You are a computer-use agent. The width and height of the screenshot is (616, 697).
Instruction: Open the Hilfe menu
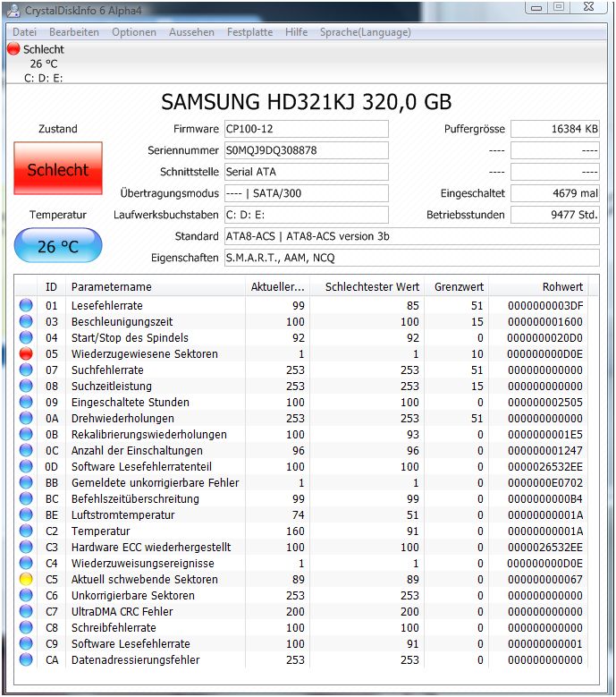click(296, 32)
